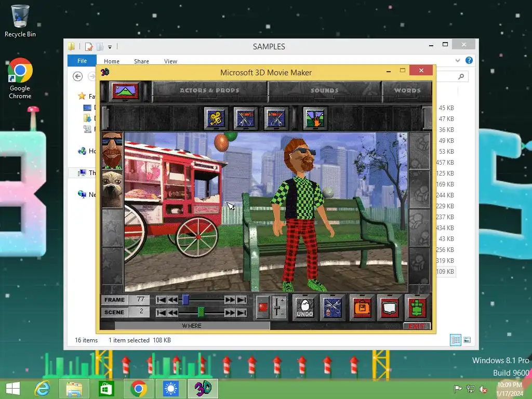This screenshot has width=532, height=399.
Task: Click the Properties quick access icon
Action: click(x=89, y=47)
